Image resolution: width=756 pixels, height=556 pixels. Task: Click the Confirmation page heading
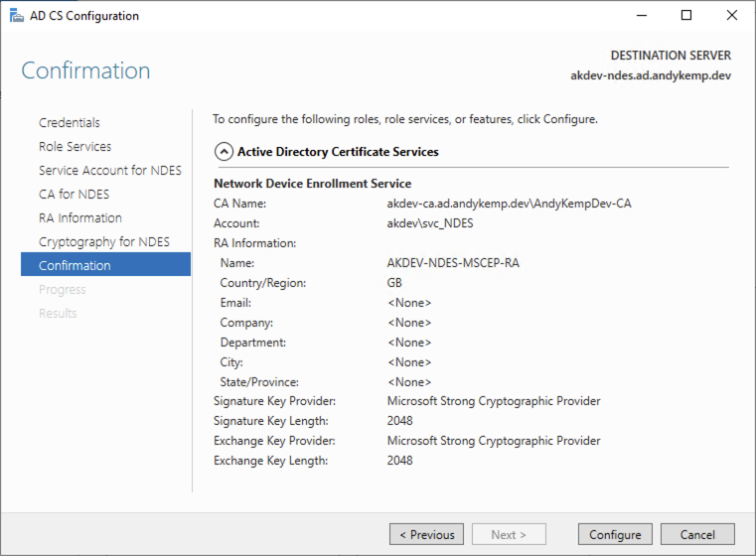pos(85,70)
